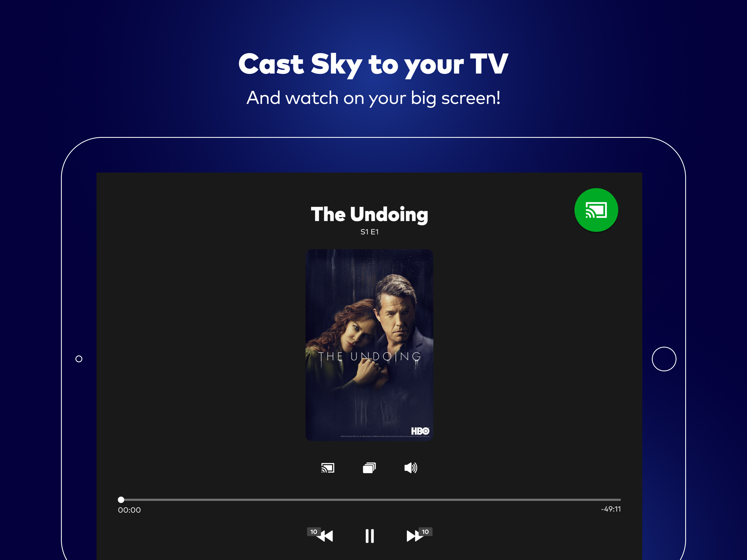Click the 00:00 elapsed time label

click(129, 510)
